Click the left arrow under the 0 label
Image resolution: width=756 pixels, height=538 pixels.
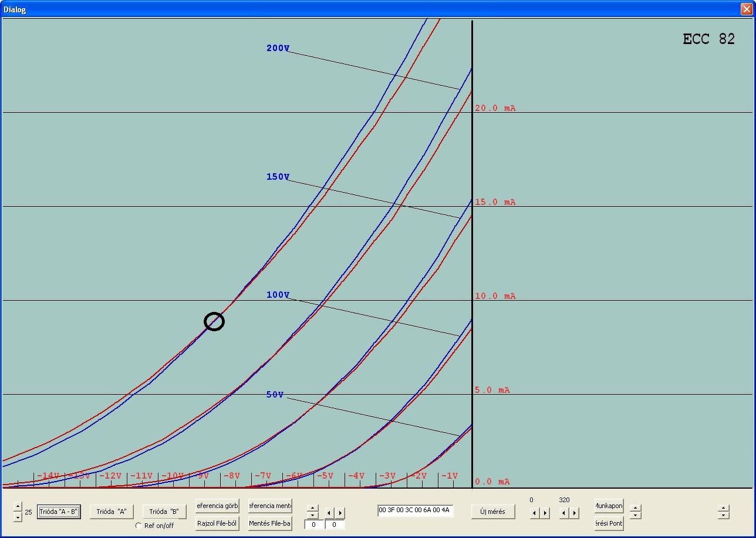(x=534, y=513)
